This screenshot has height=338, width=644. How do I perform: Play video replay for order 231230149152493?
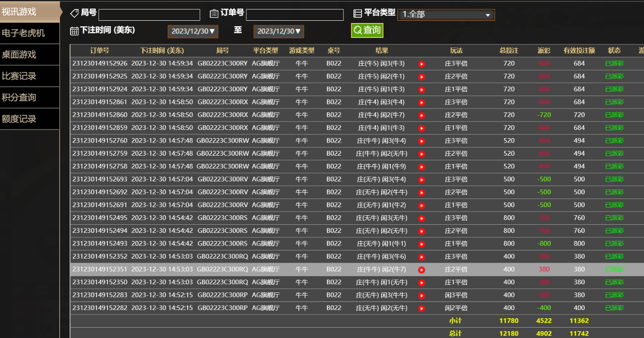(422, 244)
